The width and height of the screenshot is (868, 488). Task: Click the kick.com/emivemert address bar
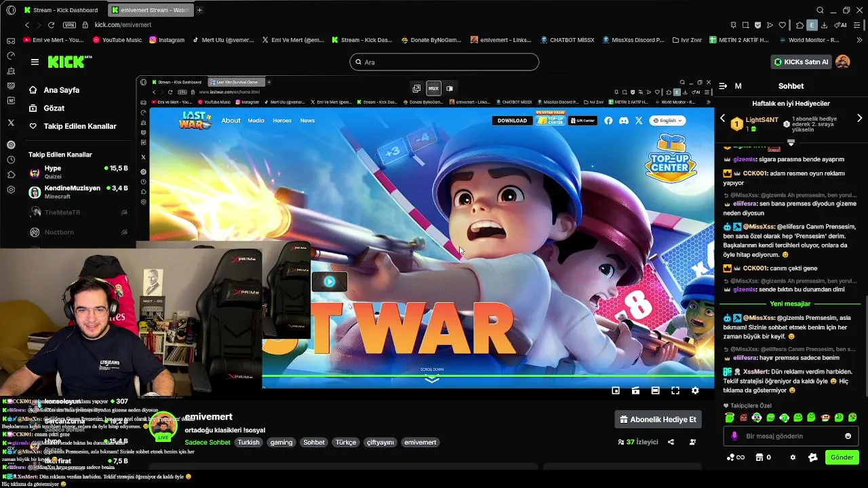123,25
